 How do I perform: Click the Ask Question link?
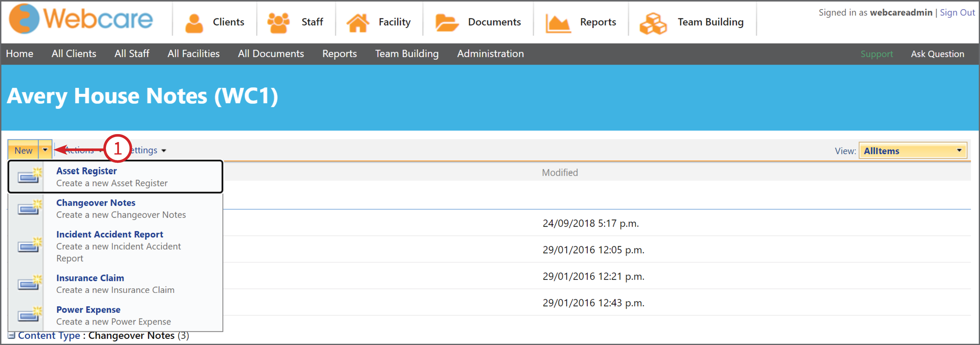937,54
